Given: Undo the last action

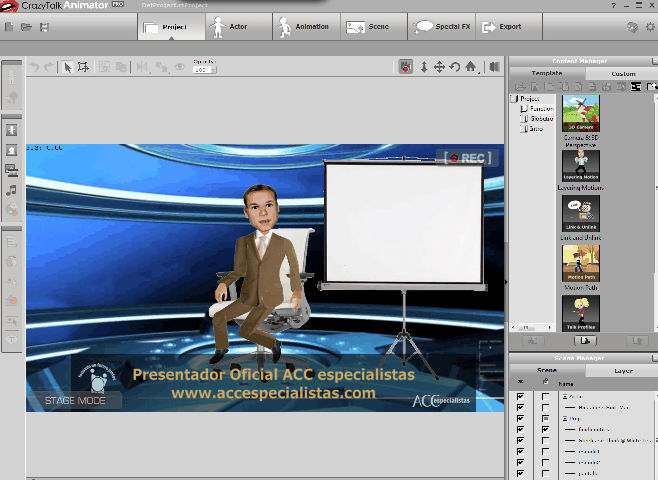Looking at the screenshot, I should click(34, 67).
